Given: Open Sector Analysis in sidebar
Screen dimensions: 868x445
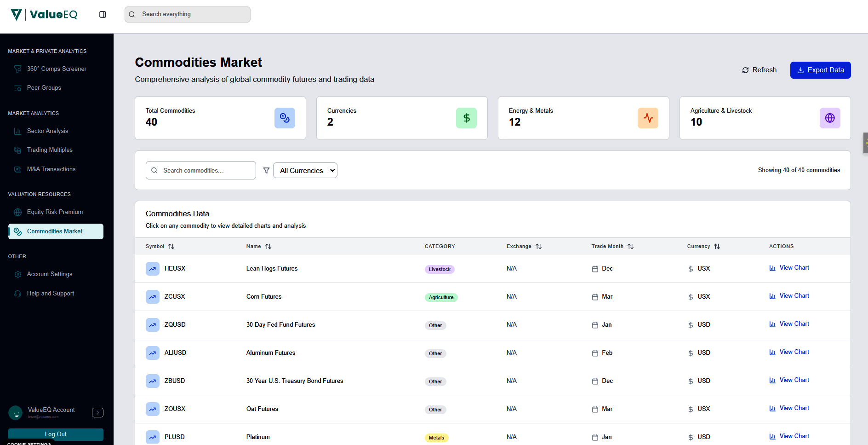Looking at the screenshot, I should tap(47, 131).
